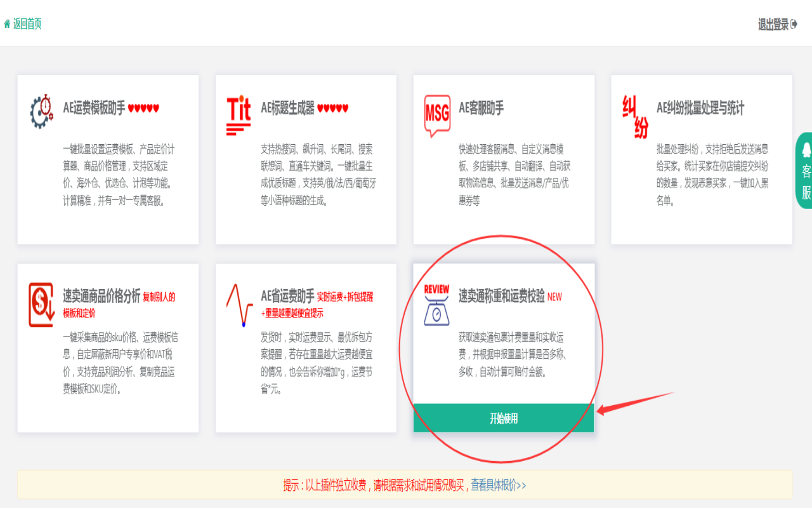
Task: Select the AE运费模板助手 title
Action: [x=94, y=108]
